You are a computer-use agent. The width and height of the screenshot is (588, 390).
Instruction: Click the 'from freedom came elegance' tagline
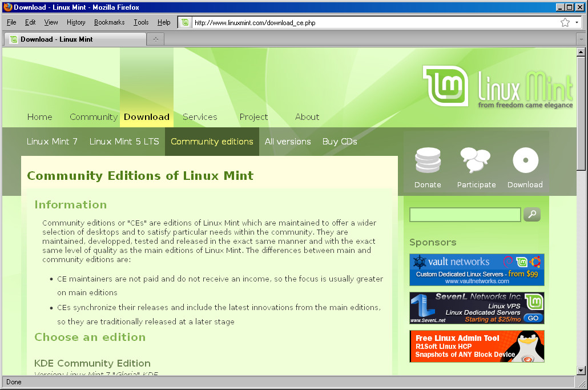click(x=525, y=105)
